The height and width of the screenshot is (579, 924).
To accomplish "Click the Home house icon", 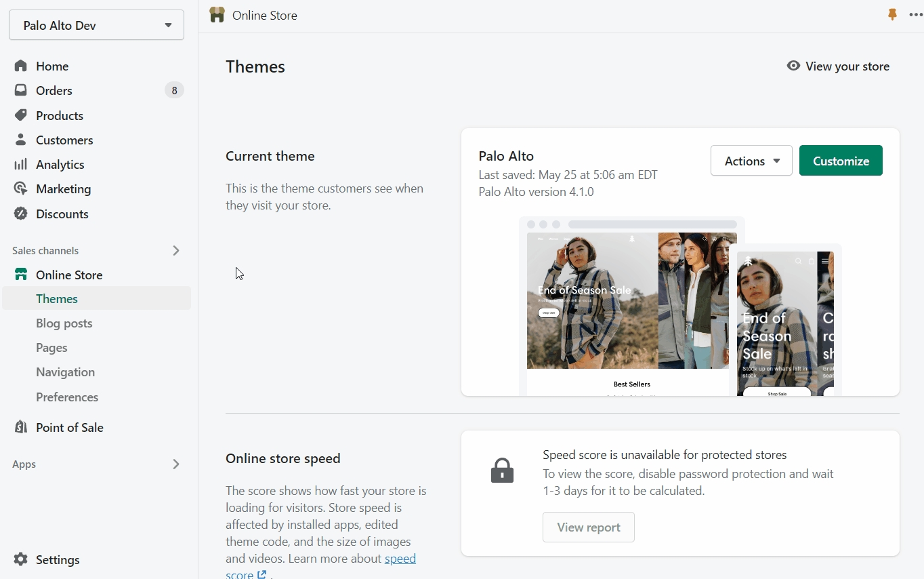I will [21, 66].
